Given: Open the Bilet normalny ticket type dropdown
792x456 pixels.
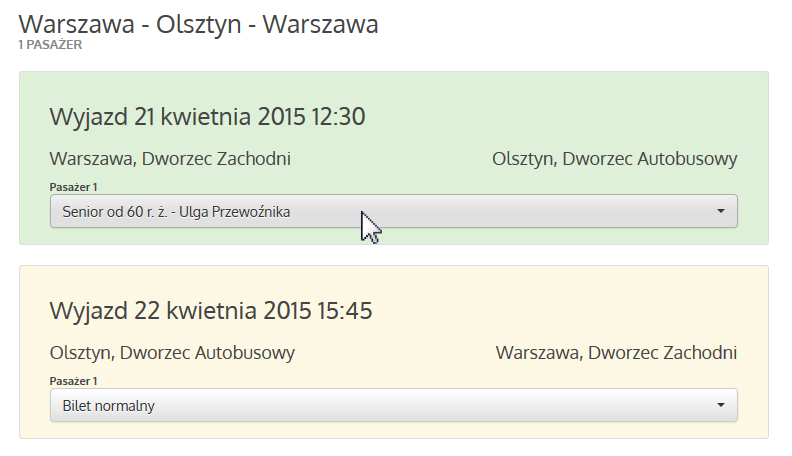Looking at the screenshot, I should (x=393, y=405).
